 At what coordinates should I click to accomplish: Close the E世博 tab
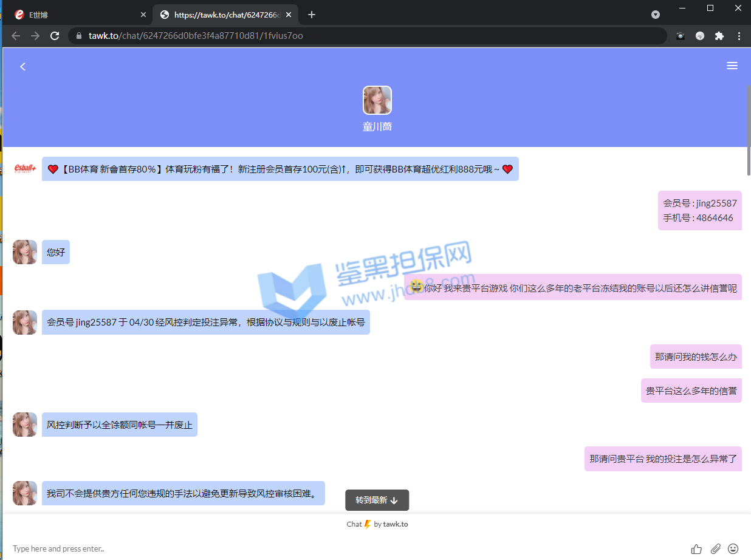pos(143,15)
